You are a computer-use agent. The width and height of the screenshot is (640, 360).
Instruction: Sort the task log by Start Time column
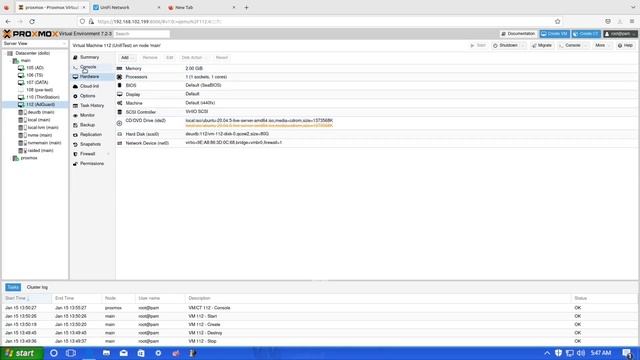pyautogui.click(x=27, y=298)
